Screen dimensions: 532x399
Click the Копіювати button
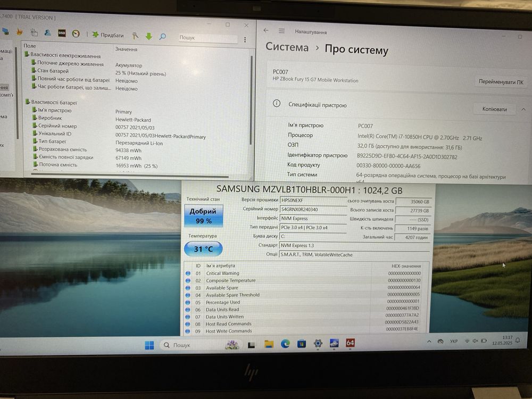click(494, 109)
